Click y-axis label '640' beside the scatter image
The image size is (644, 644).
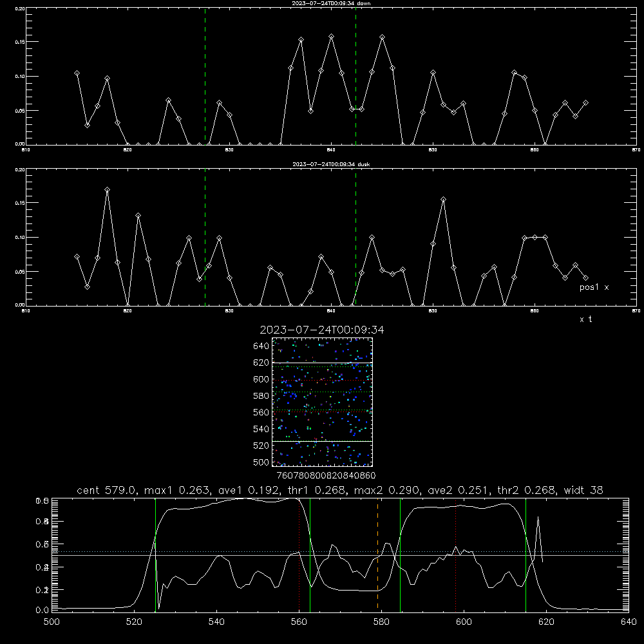click(x=261, y=346)
